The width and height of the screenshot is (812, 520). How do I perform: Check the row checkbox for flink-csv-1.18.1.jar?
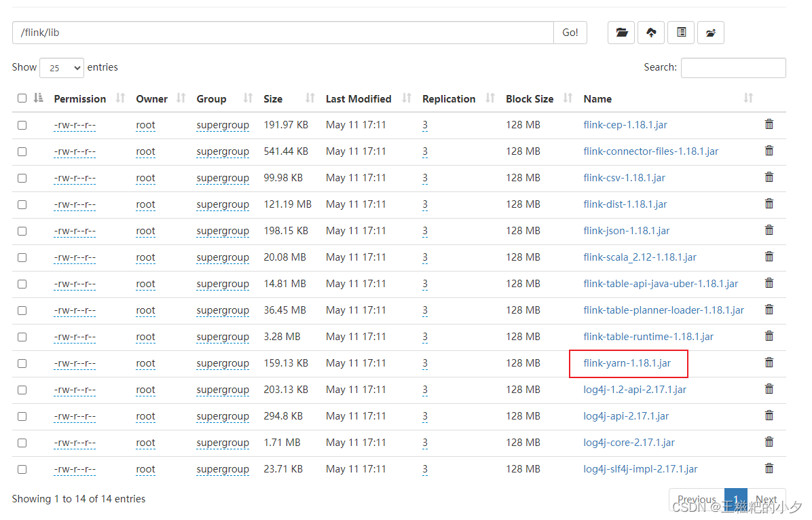tap(21, 177)
